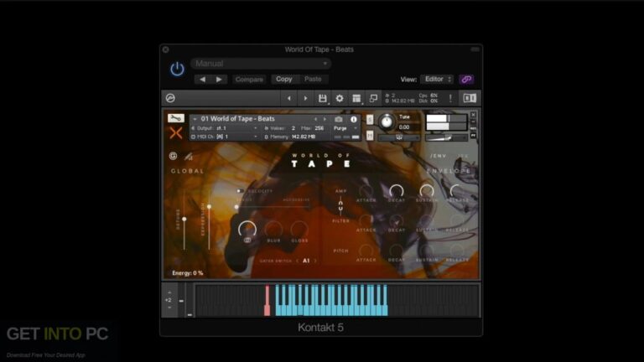Select previous instrument small left arrow

click(x=315, y=119)
